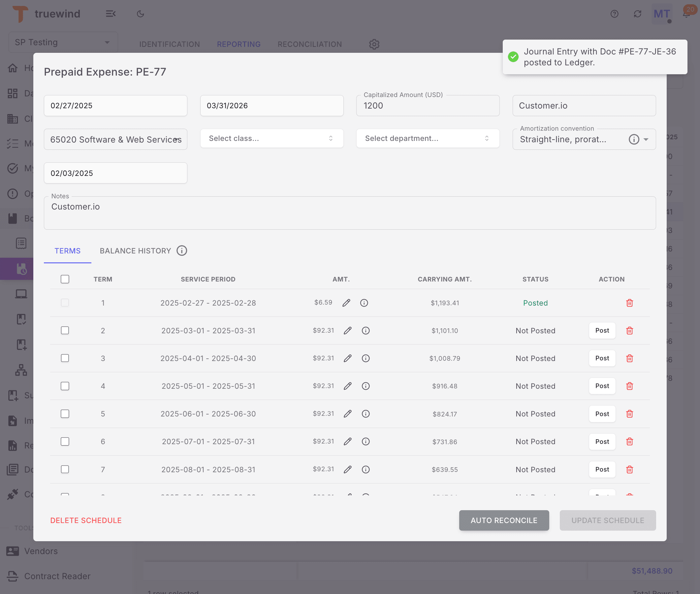The image size is (700, 594).
Task: Check the select-all terms checkbox
Action: [65, 279]
